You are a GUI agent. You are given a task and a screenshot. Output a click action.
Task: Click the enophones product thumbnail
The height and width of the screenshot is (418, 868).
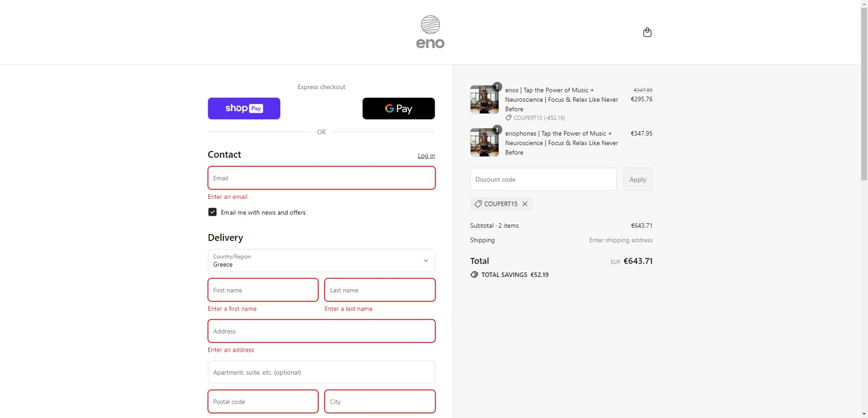point(484,143)
